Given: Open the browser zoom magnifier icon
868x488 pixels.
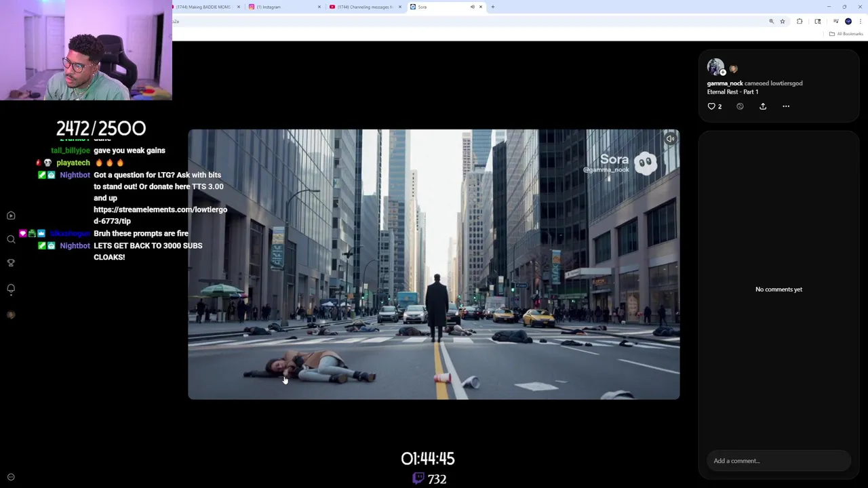Looking at the screenshot, I should coord(771,22).
